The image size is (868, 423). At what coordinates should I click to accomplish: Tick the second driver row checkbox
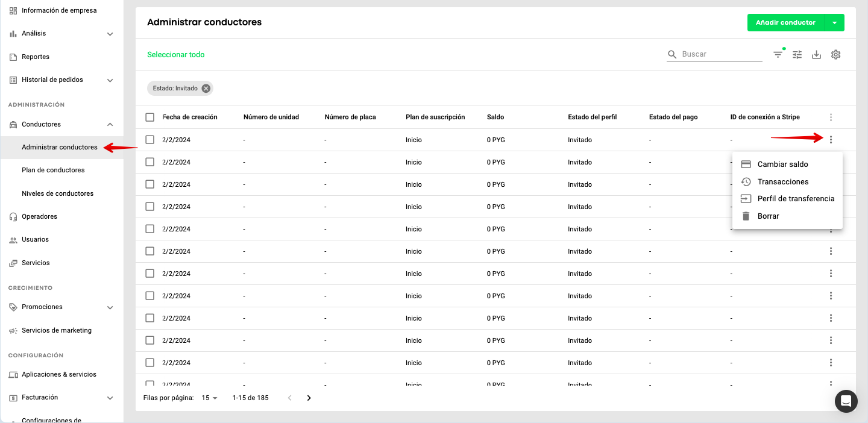pos(150,162)
